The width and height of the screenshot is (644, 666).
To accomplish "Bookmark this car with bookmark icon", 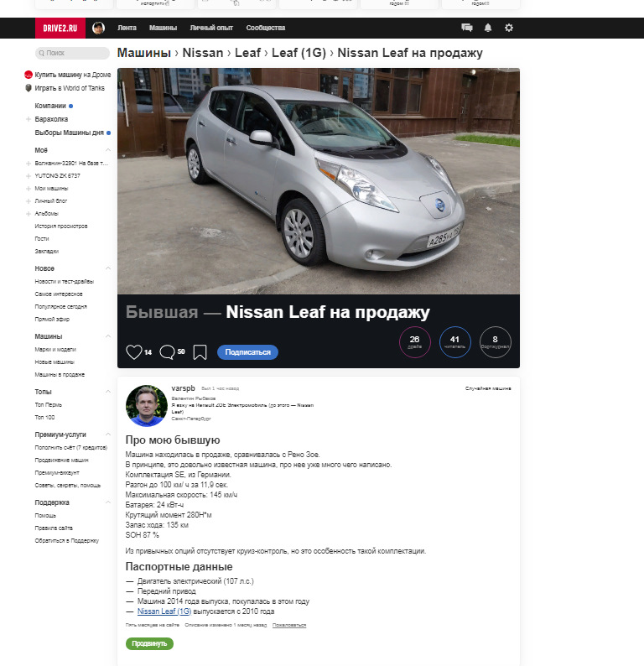I will pyautogui.click(x=200, y=352).
